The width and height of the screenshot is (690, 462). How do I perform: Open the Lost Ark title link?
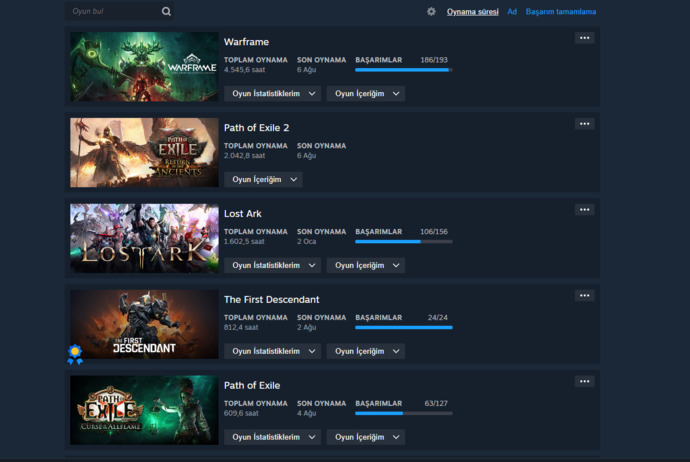(242, 213)
